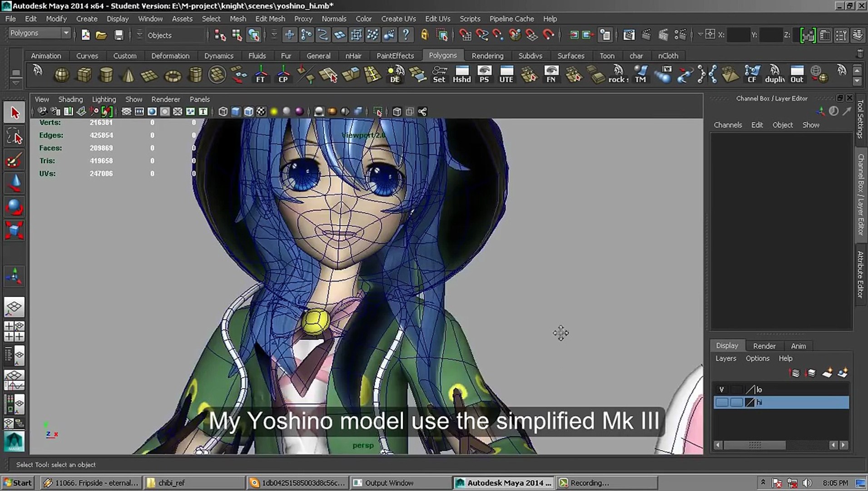Toggle visibility of the lo layer
Viewport: 868px width, 491px height.
[721, 390]
